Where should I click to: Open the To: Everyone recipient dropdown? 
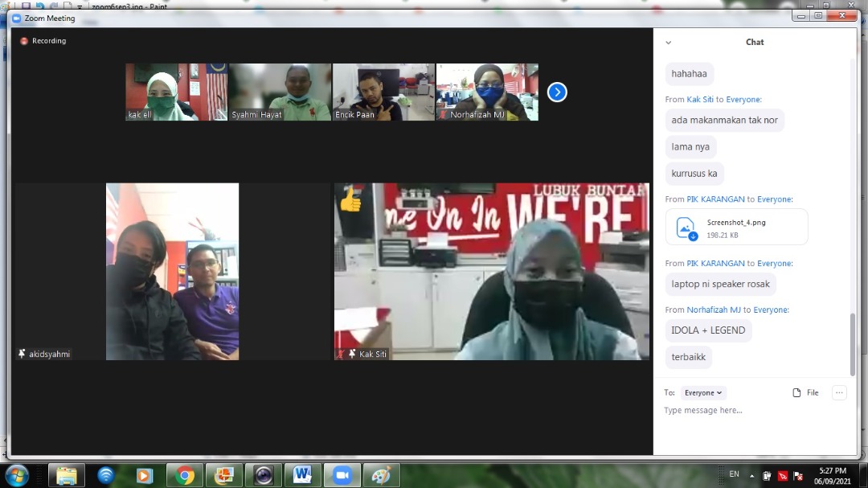[702, 392]
